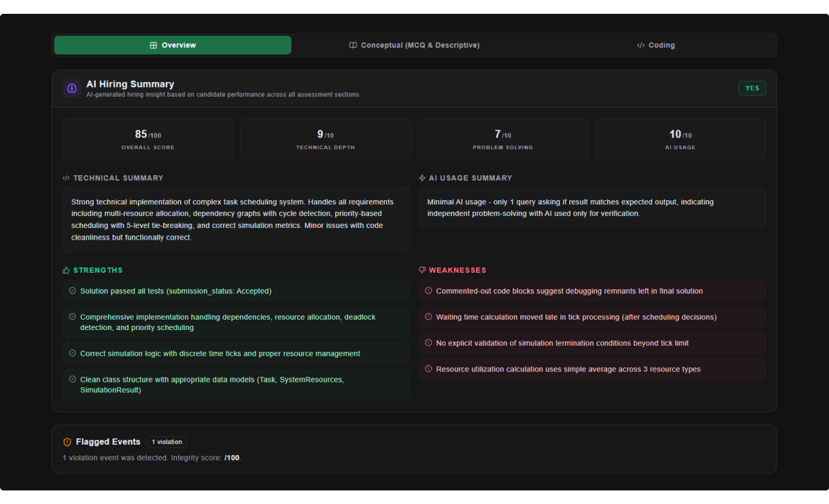Click the book icon in the Conceptual tab
The width and height of the screenshot is (829, 504).
click(353, 46)
